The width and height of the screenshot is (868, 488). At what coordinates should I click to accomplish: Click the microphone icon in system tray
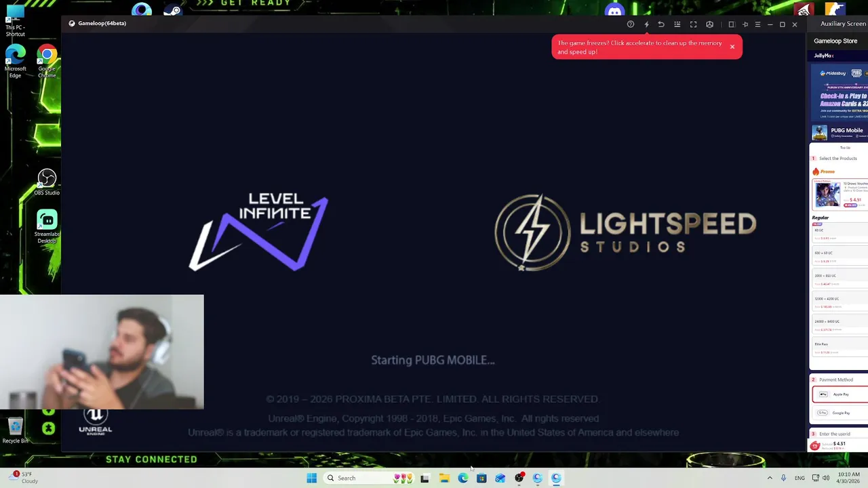pyautogui.click(x=783, y=478)
